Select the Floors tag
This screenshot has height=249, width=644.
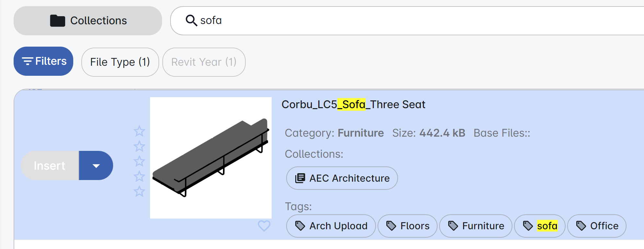pyautogui.click(x=407, y=226)
